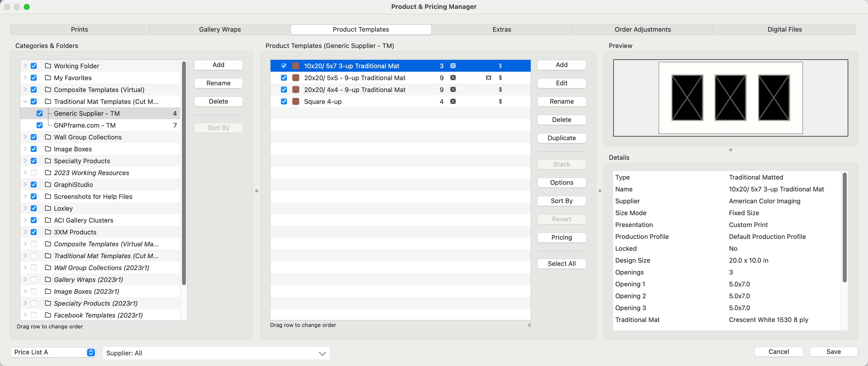Switch to the Gallery Wraps tab
This screenshot has width=868, height=366.
click(x=220, y=29)
